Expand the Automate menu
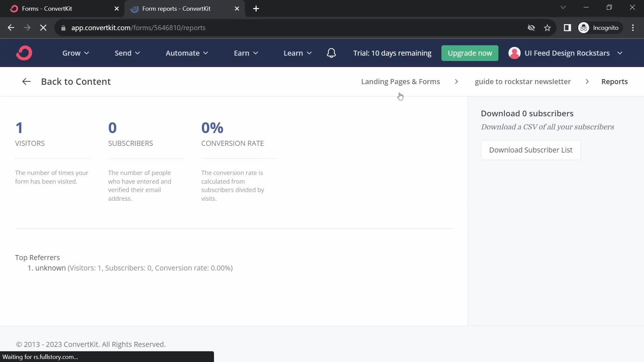Viewport: 644px width, 362px height. coord(187,53)
